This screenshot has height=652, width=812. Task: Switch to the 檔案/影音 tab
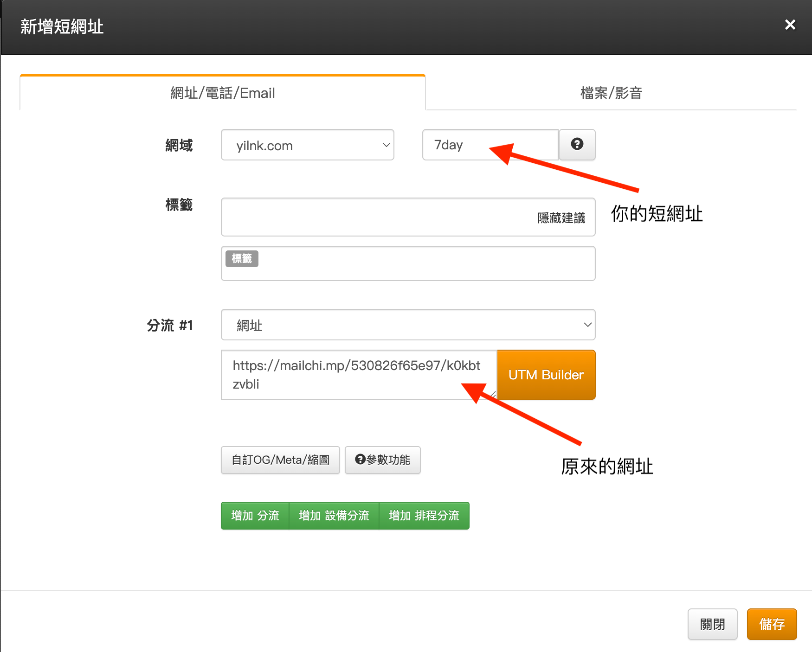611,93
